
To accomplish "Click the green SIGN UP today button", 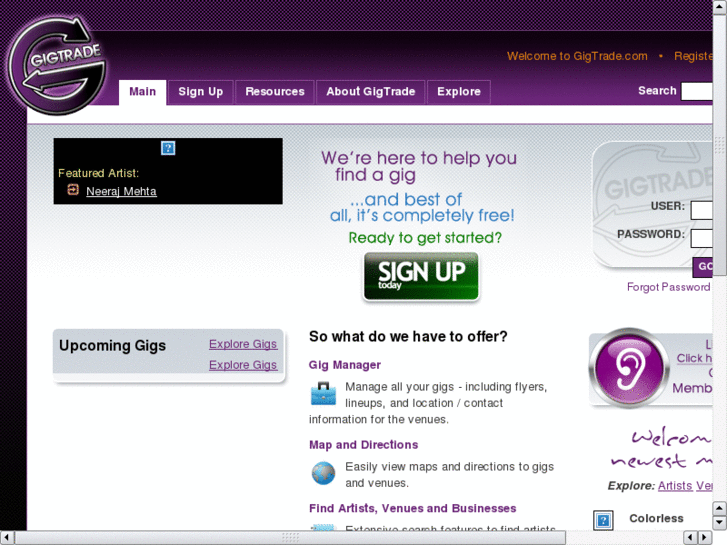I will pyautogui.click(x=421, y=276).
